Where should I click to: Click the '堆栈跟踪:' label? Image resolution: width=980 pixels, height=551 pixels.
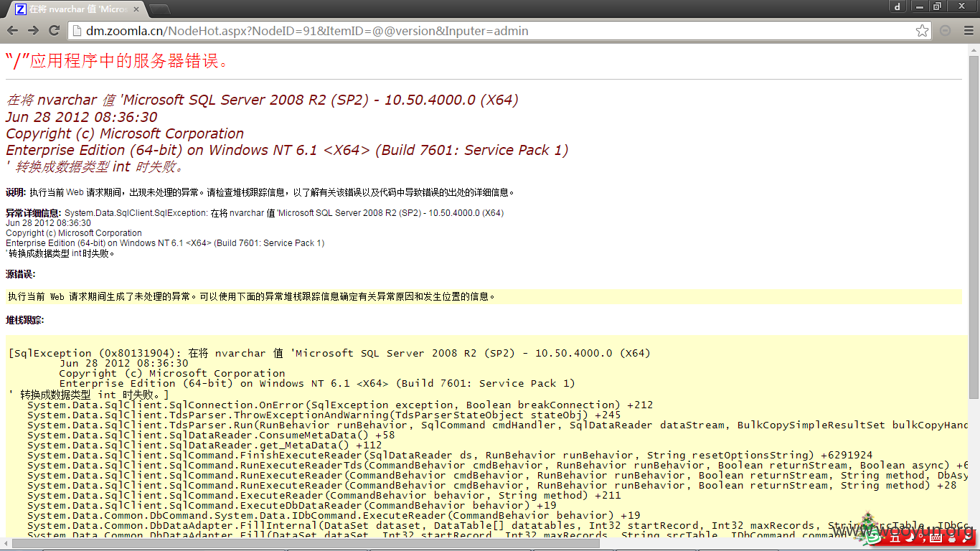pos(24,320)
